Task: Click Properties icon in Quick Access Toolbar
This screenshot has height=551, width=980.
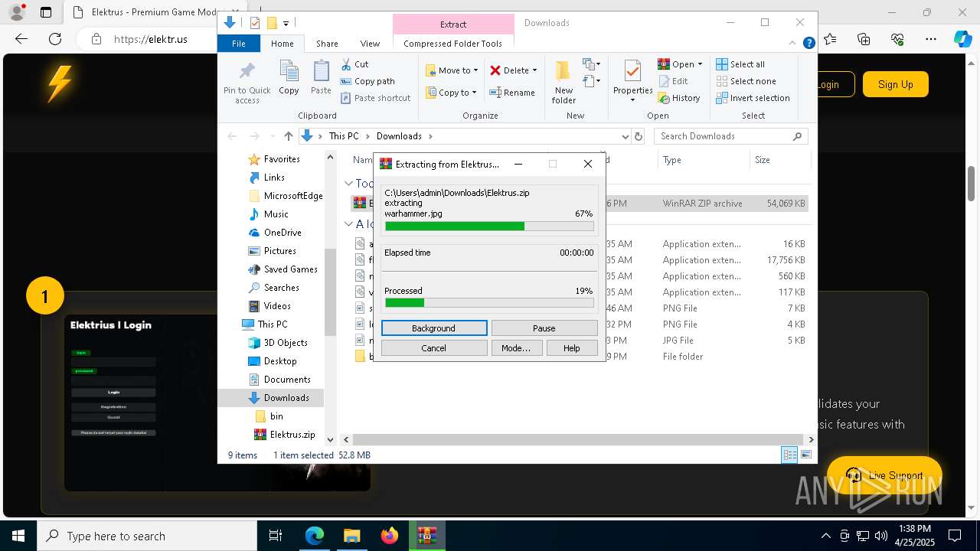Action: tap(255, 23)
